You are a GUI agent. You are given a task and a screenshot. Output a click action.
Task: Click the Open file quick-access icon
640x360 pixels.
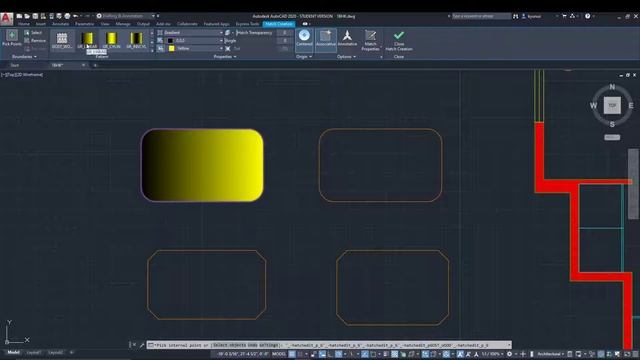tap(27, 16)
